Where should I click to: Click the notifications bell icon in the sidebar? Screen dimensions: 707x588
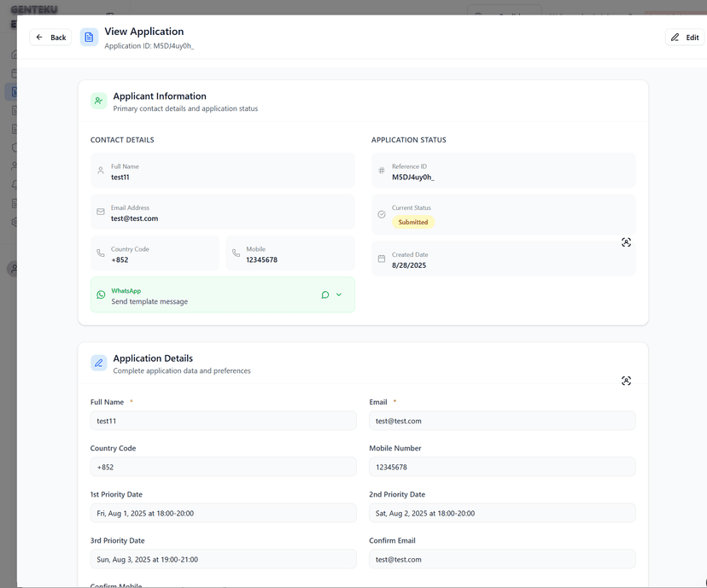coord(14,184)
